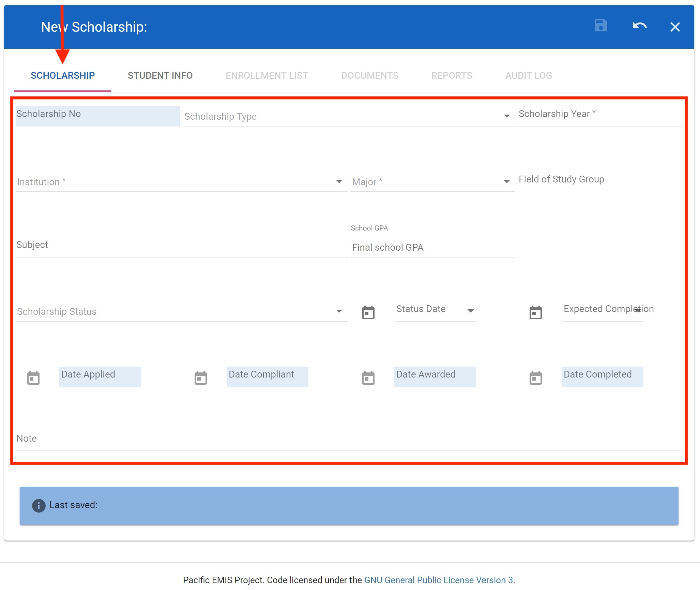
Task: Open the GNU General Public License link
Action: 438,580
